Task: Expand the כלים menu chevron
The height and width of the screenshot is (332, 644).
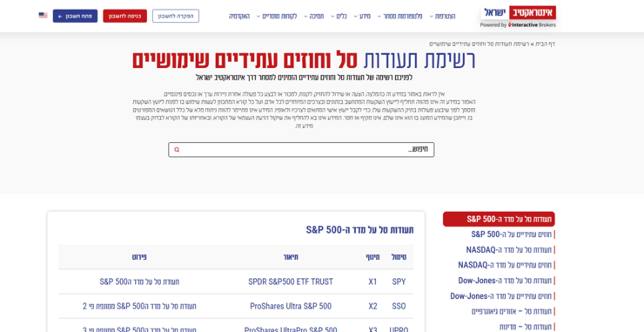Action: point(332,17)
